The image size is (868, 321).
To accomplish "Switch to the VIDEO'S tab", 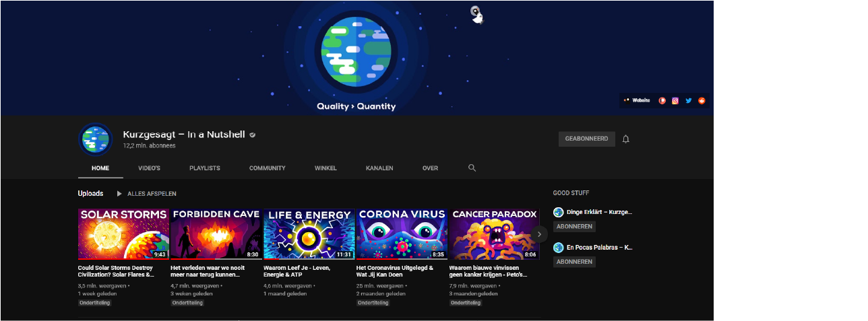I will (149, 168).
